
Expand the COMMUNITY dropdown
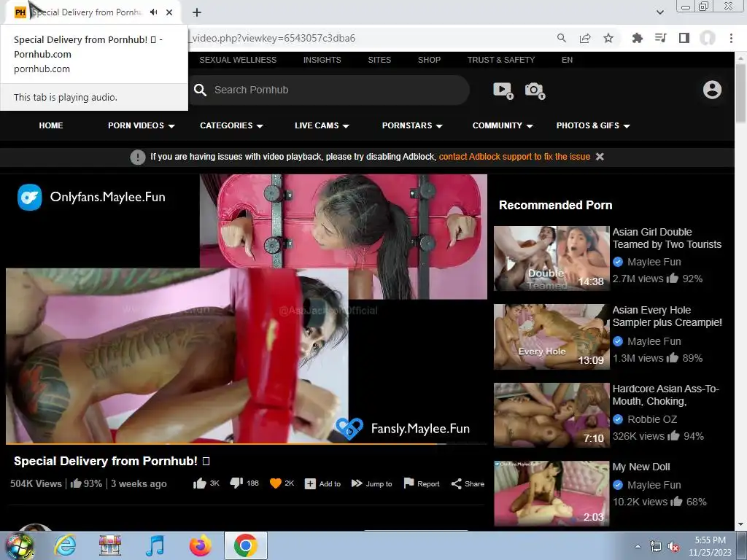(x=502, y=125)
